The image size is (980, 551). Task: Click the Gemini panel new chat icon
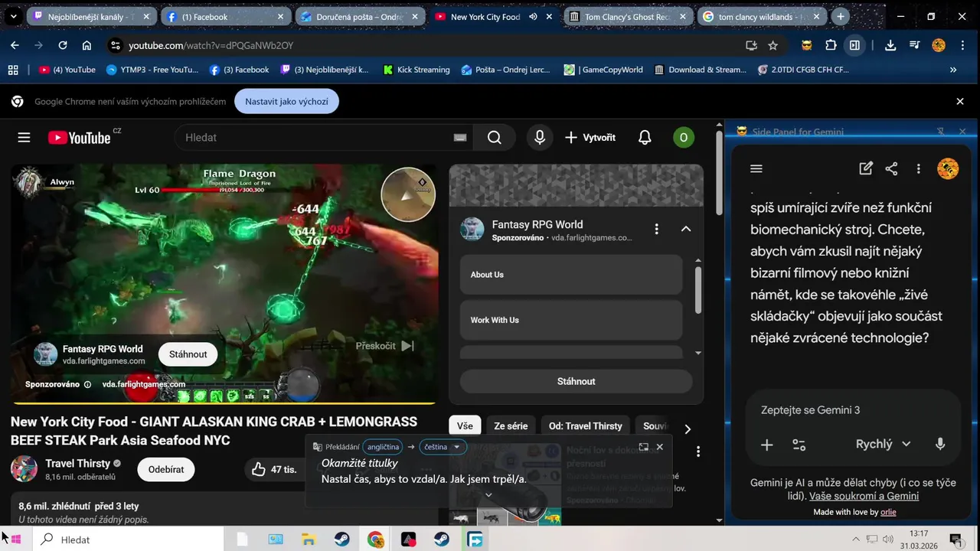866,168
